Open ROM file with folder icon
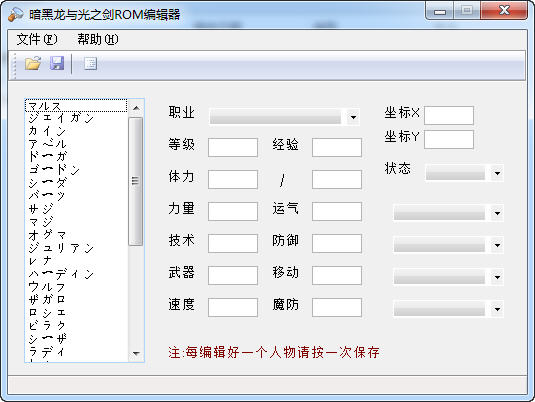Viewport: 535px width, 402px height. point(33,63)
